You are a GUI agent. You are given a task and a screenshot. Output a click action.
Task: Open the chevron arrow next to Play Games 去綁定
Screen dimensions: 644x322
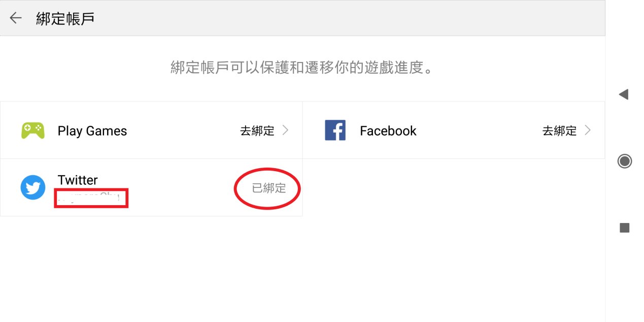[285, 131]
